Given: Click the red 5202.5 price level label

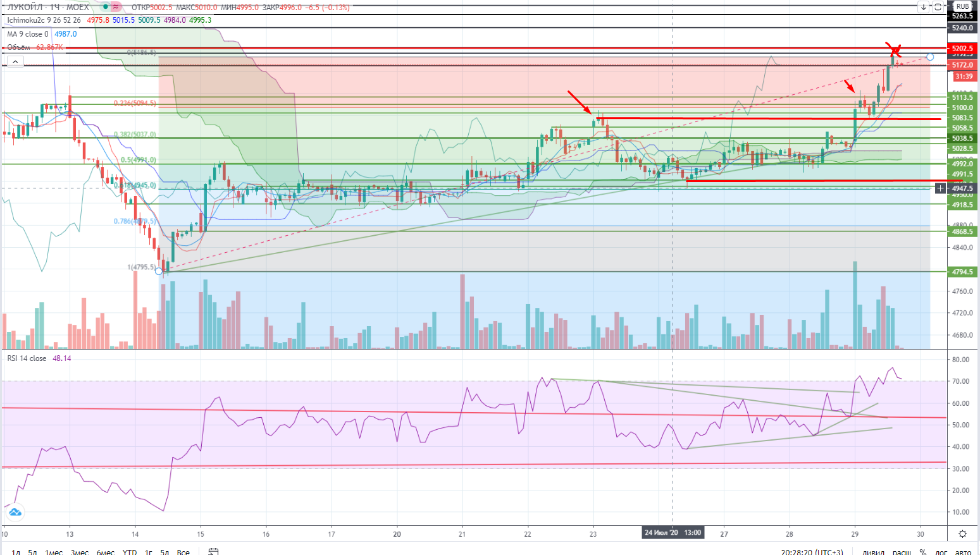Looking at the screenshot, I should click(962, 49).
